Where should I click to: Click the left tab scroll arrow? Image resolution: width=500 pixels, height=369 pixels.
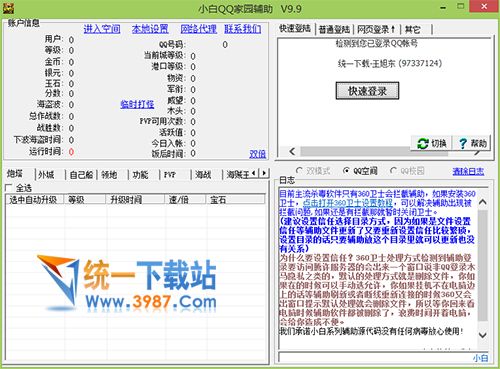pyautogui.click(x=254, y=173)
